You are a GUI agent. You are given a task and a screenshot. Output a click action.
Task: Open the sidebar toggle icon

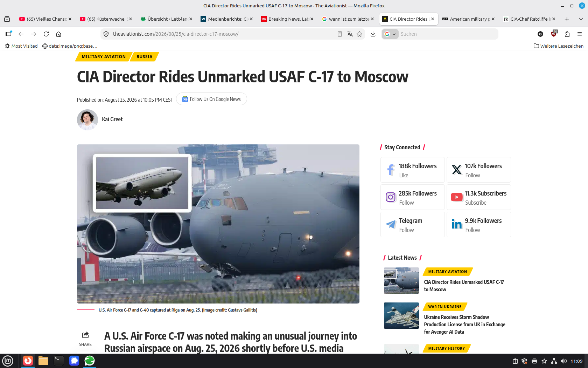8,34
